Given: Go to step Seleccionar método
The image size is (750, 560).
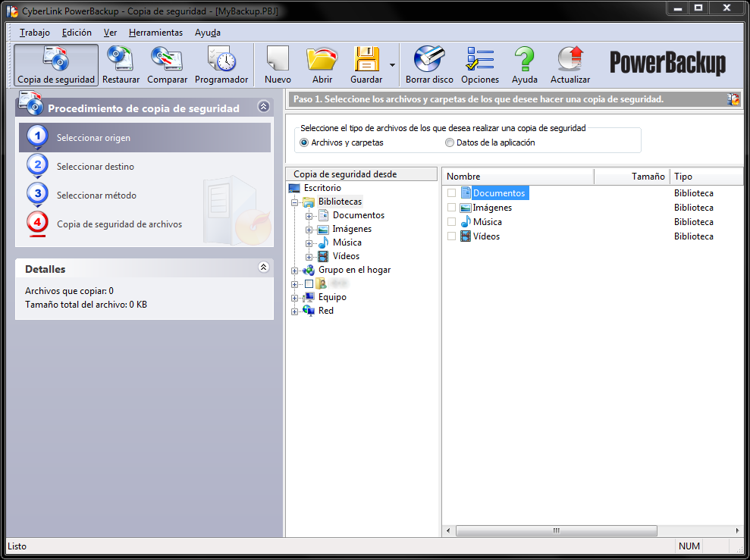Looking at the screenshot, I should click(x=96, y=196).
